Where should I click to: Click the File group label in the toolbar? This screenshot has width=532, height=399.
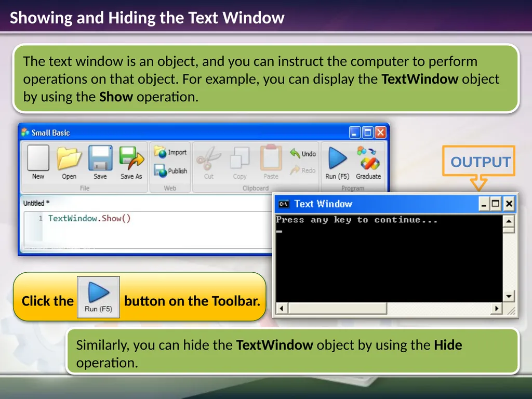coord(85,188)
